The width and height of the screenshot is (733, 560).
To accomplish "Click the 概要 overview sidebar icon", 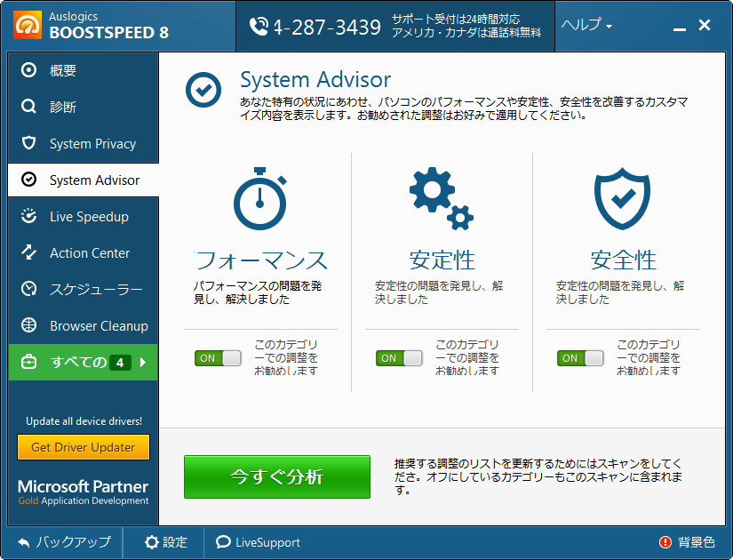I will tap(28, 70).
